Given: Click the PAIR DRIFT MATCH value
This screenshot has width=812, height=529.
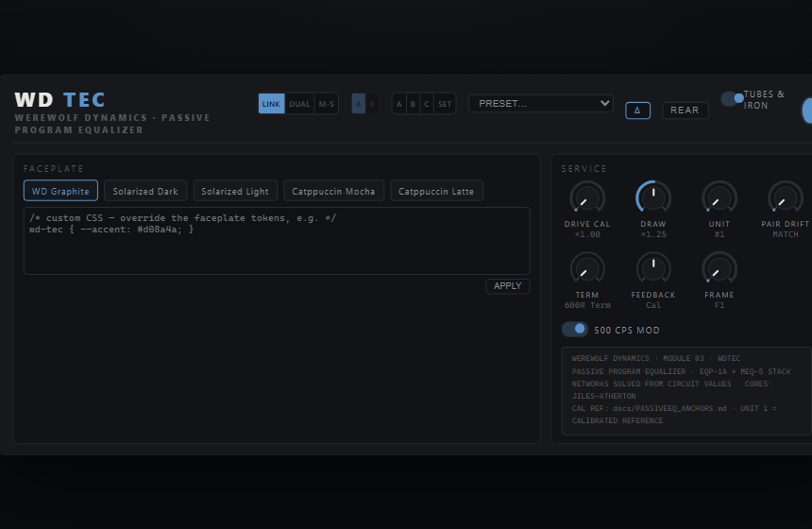Looking at the screenshot, I should [785, 234].
